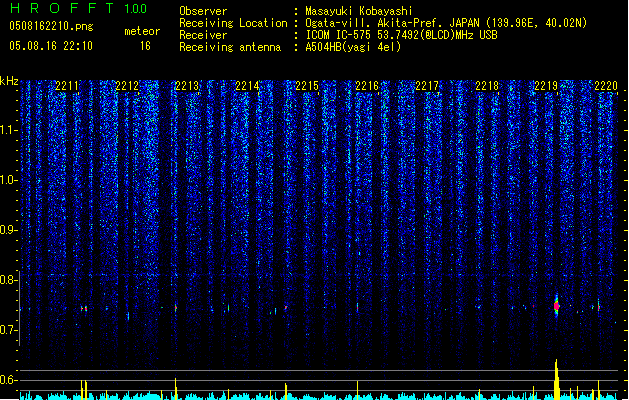Click the meteor echo at 2216 on the spectrogram
Image resolution: width=629 pixels, height=400 pixels.
click(x=357, y=307)
